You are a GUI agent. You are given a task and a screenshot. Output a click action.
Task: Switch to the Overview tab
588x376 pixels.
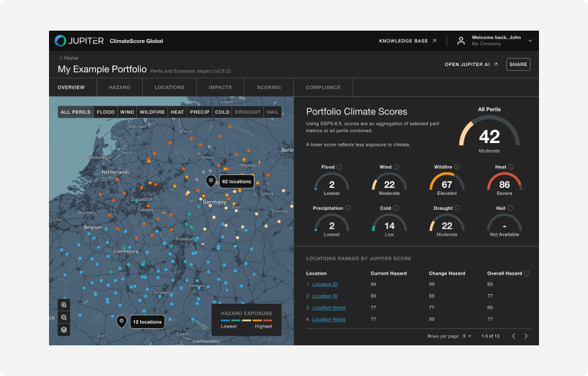pos(71,87)
